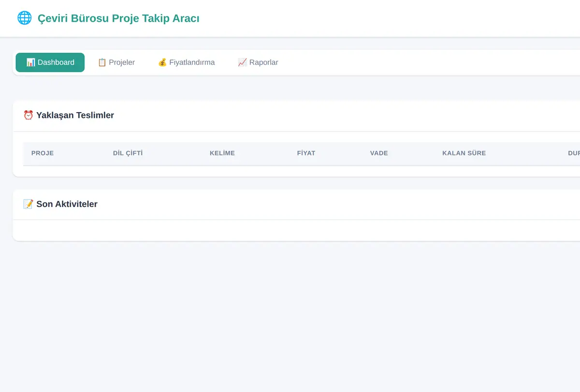Switch to the Dashboard tab
Image resolution: width=580 pixels, height=392 pixels.
coord(50,62)
